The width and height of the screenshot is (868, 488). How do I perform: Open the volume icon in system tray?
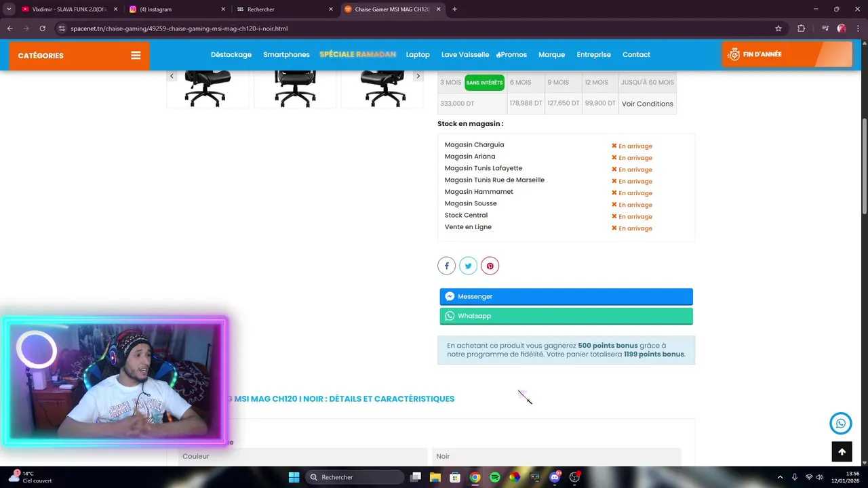pos(820,477)
